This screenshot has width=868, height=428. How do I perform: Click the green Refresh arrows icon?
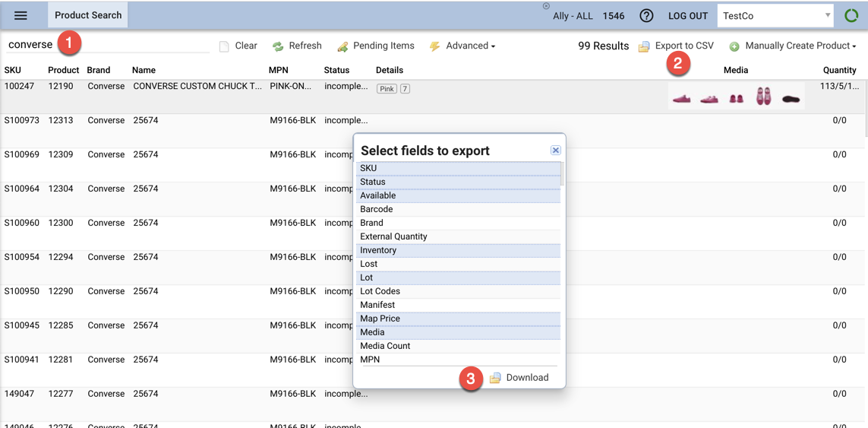278,46
